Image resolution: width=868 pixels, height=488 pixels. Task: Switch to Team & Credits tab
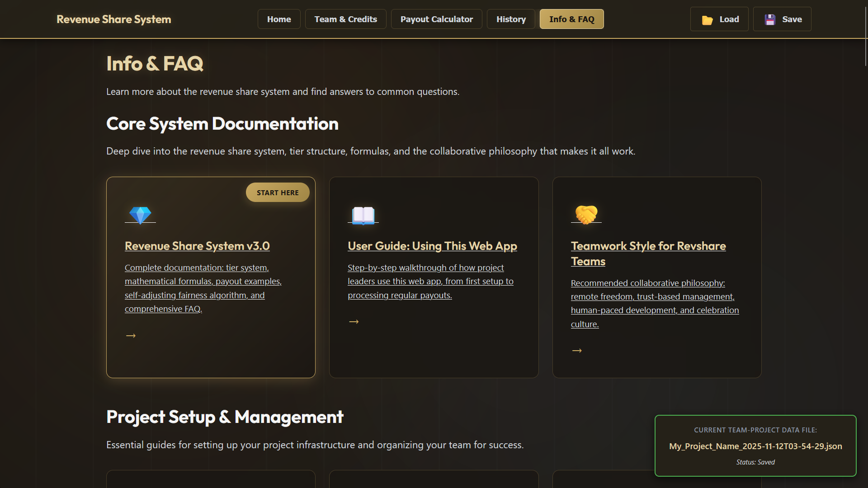(x=345, y=19)
